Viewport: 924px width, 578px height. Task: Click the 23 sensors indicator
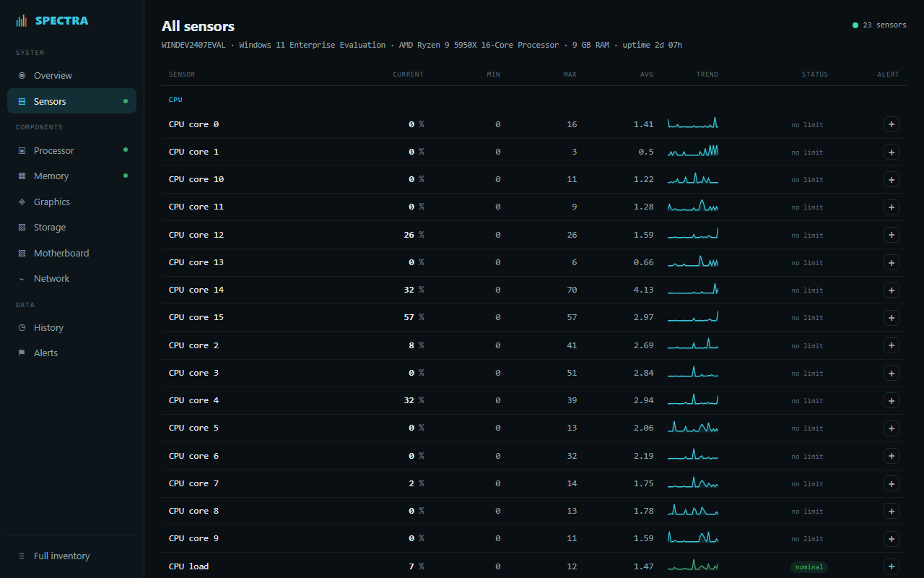pos(879,25)
